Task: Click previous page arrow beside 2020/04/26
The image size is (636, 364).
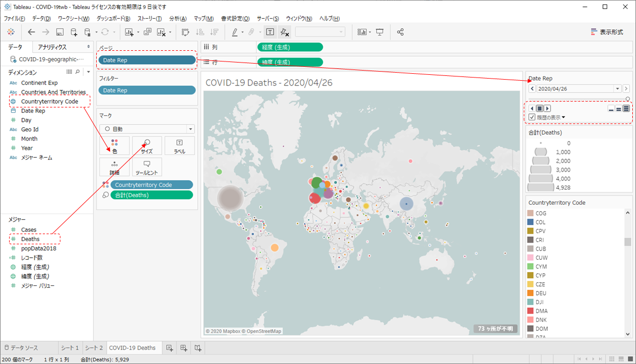Action: [532, 89]
